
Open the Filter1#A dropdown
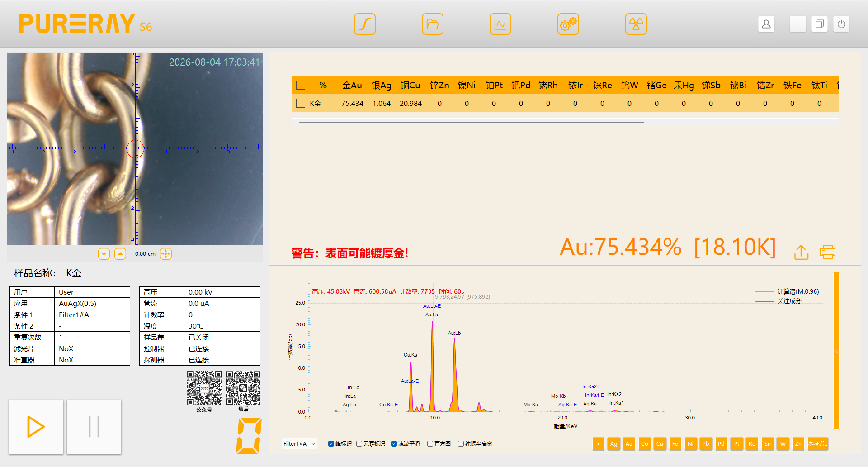pos(299,444)
